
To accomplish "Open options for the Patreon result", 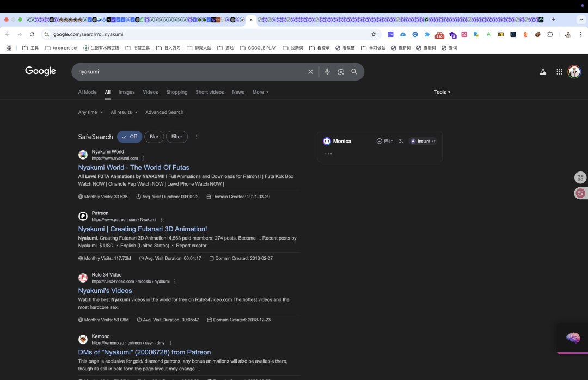I will [x=162, y=220].
